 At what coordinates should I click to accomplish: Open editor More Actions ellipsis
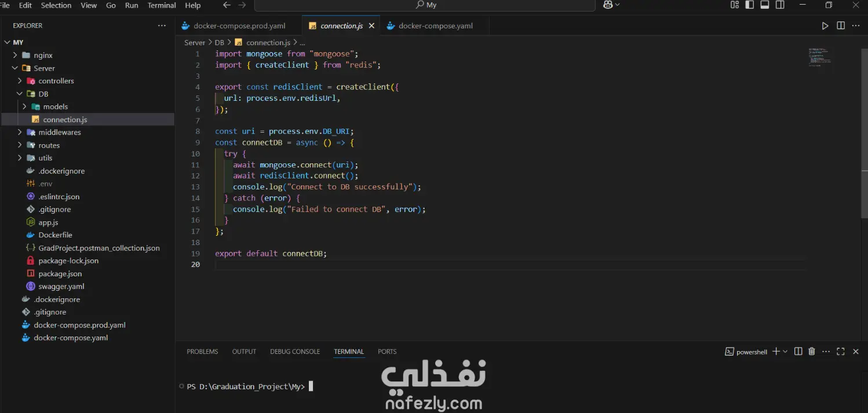pos(856,25)
